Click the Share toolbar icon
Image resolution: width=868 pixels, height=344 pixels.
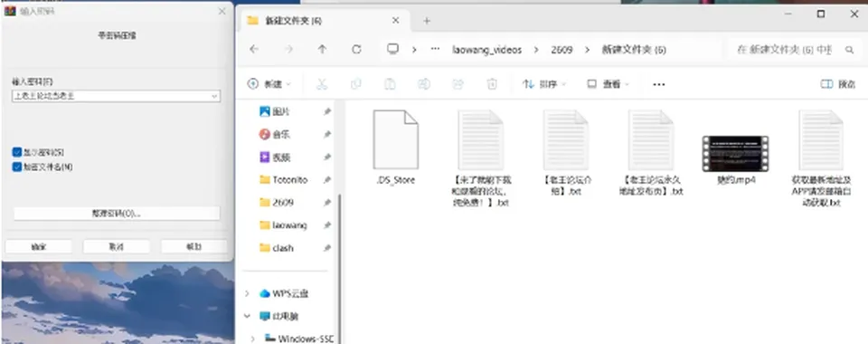tap(458, 84)
